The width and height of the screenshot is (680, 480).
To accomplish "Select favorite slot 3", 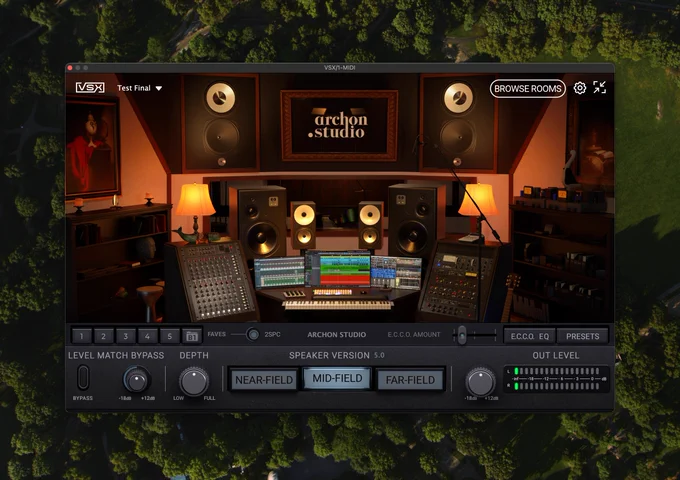I will click(x=126, y=336).
